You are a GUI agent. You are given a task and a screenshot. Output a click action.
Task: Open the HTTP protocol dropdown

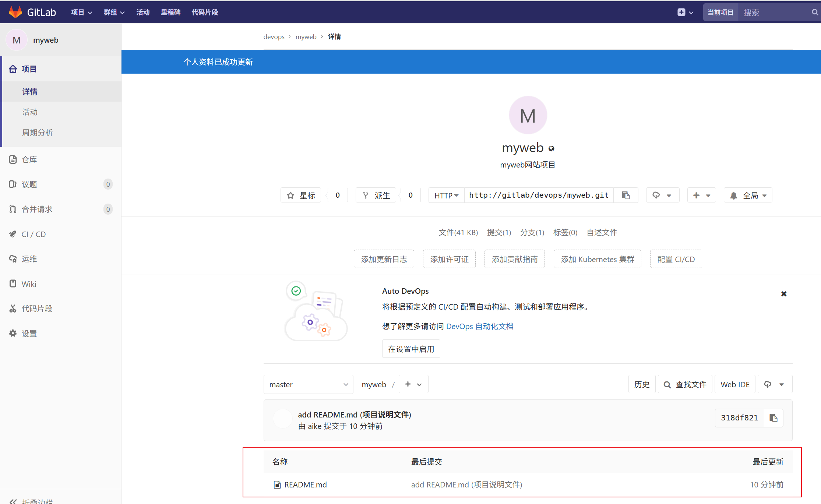point(446,195)
